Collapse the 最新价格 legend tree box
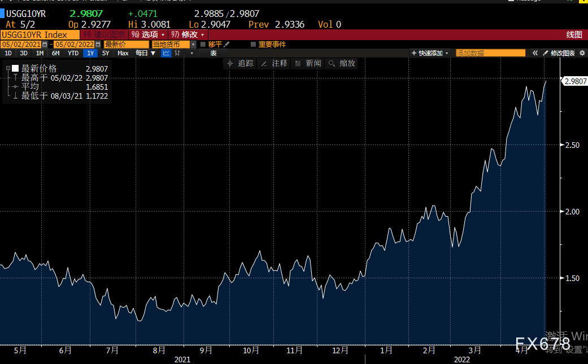This screenshot has height=364, width=588. [x=8, y=68]
